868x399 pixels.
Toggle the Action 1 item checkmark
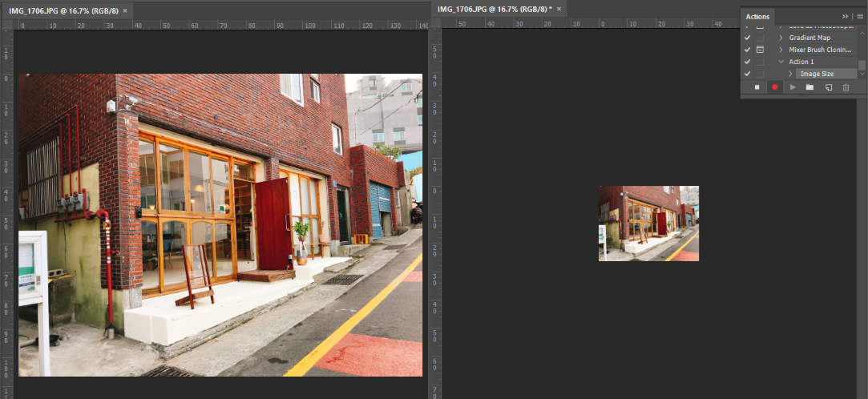[747, 62]
